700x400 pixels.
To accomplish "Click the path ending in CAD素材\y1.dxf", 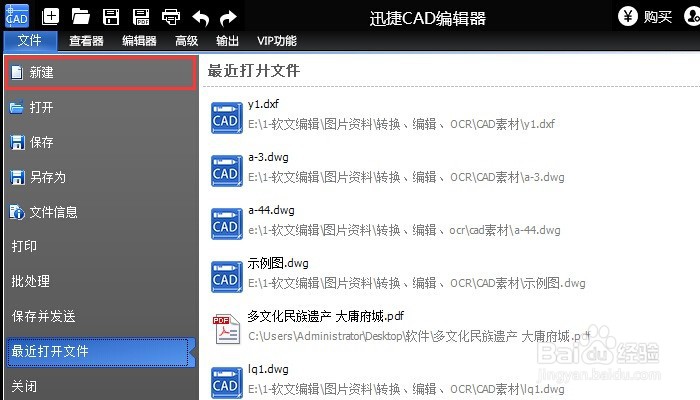I will tap(401, 124).
